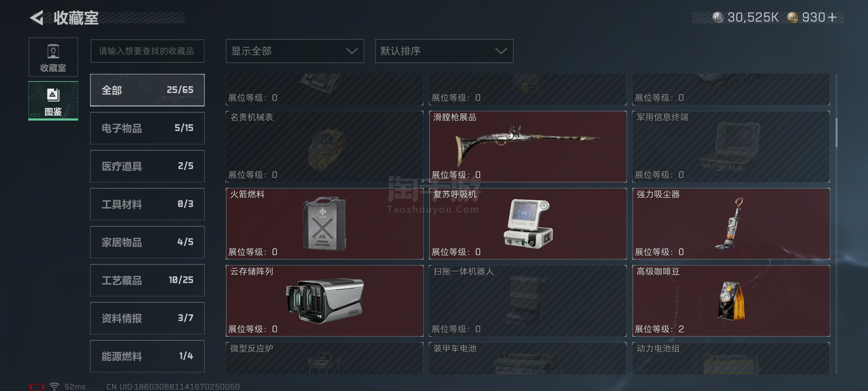This screenshot has height=391, width=868.
Task: Expand the 显示全部 filter dropdown
Action: (295, 51)
